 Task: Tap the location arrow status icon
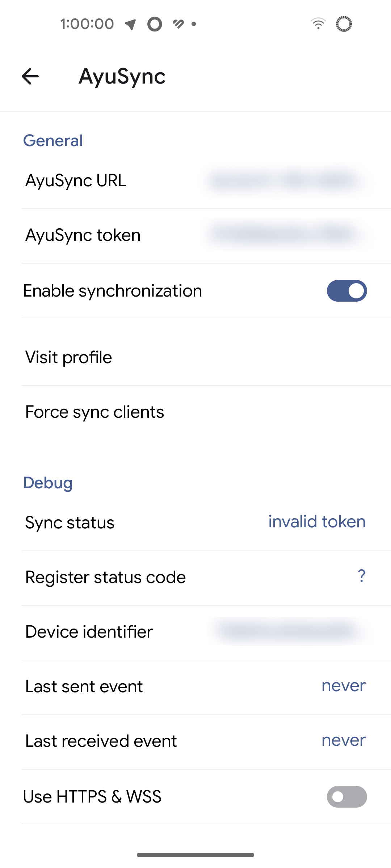point(131,24)
